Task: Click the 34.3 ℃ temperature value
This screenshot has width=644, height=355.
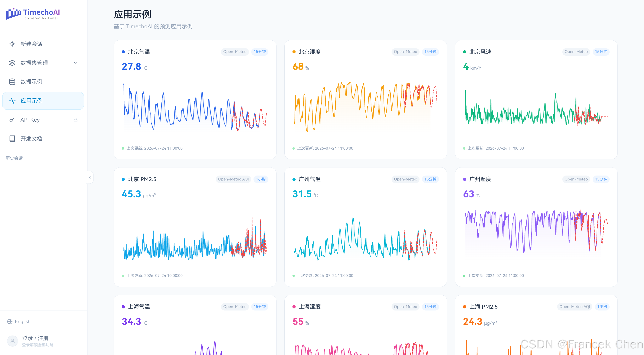Action: [x=135, y=321]
